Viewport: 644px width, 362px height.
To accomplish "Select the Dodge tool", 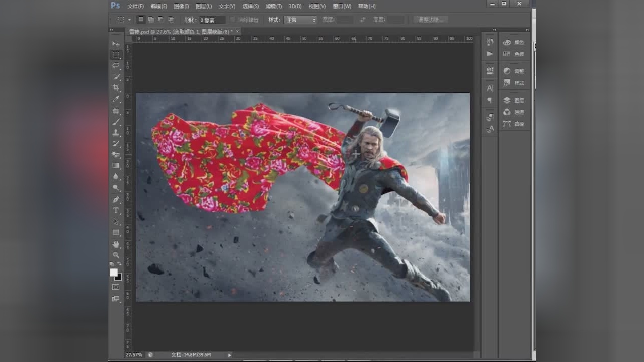I will click(116, 188).
